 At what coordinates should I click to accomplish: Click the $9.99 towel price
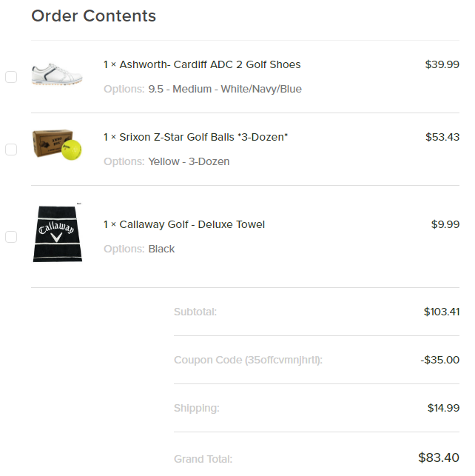click(445, 224)
